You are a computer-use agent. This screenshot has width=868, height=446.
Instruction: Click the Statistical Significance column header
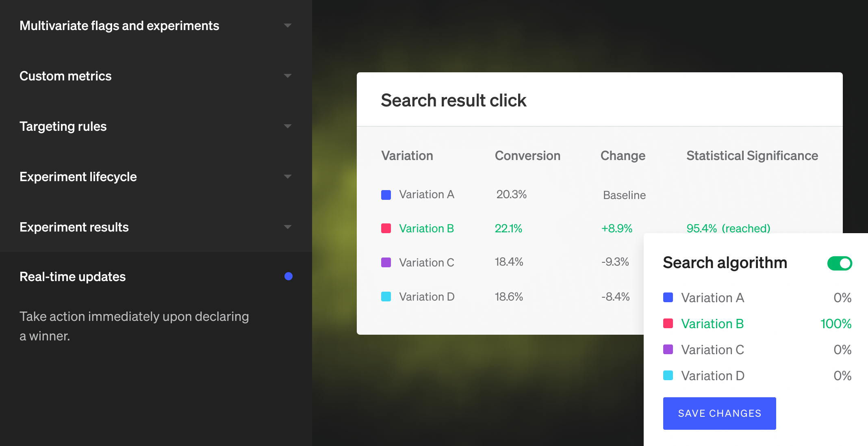[752, 156]
